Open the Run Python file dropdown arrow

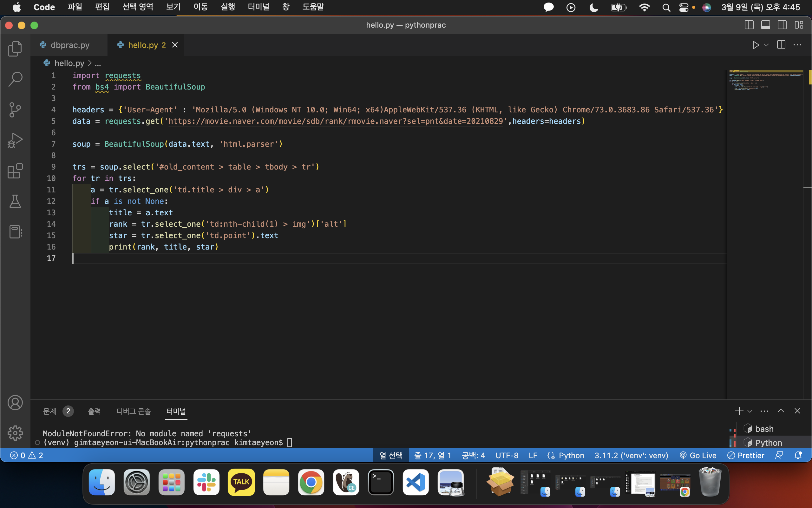click(766, 45)
